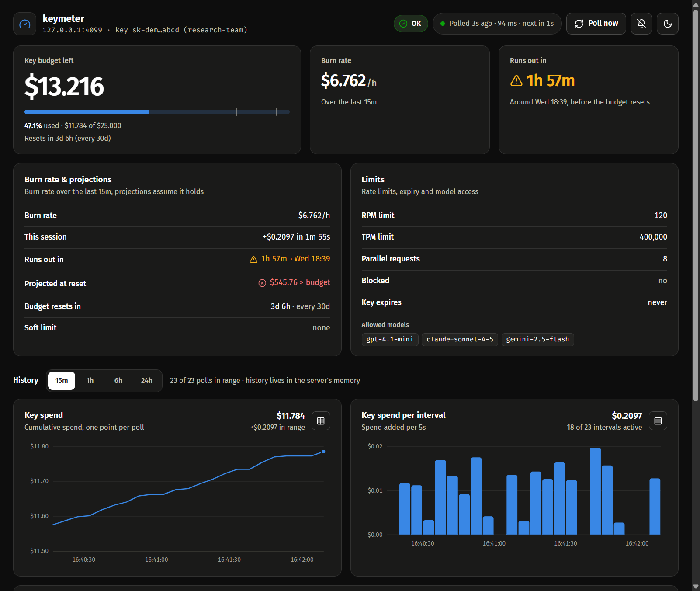The height and width of the screenshot is (591, 700).
Task: Toggle notifications with the bell-off icon
Action: click(641, 24)
